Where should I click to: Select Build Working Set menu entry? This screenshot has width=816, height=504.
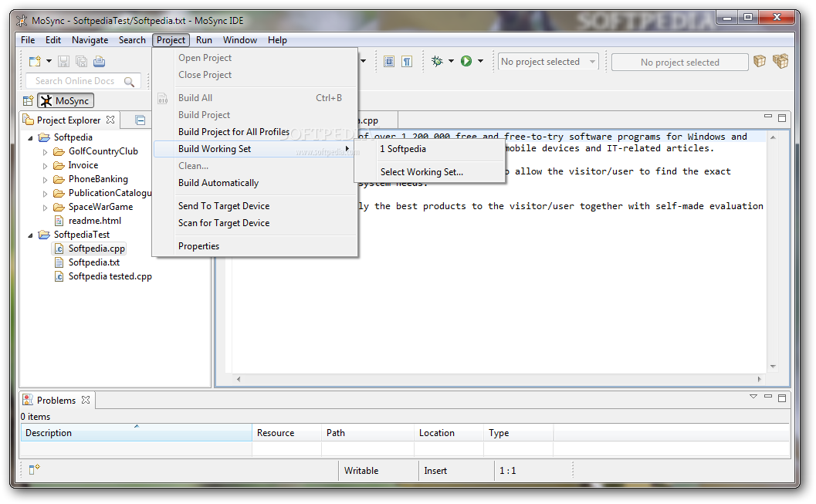click(x=255, y=149)
